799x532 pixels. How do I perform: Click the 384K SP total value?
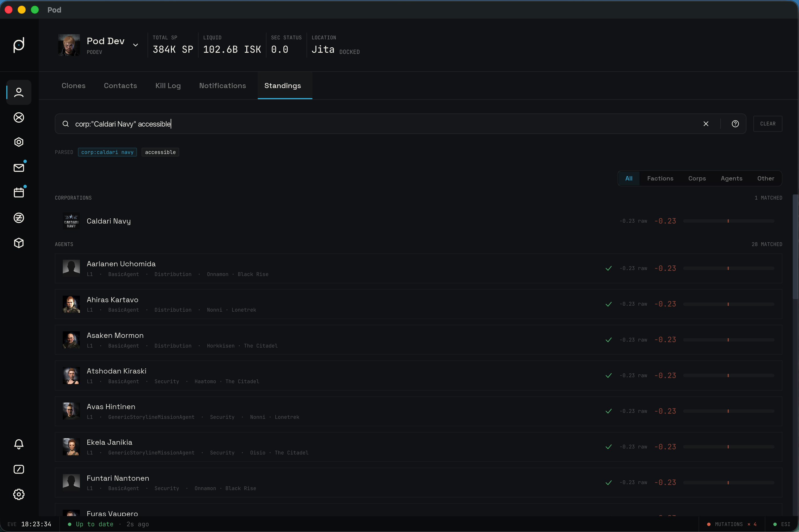coord(173,50)
